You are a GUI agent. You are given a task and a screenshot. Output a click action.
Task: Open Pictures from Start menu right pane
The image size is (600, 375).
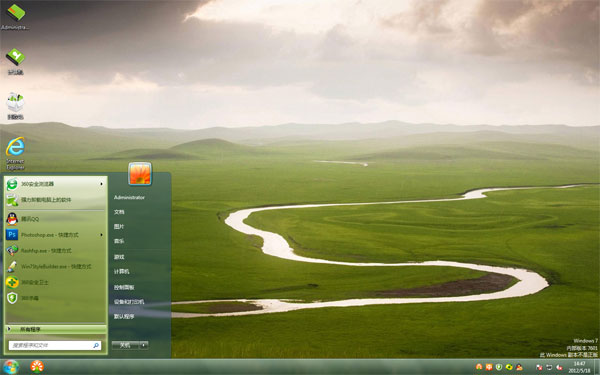[119, 227]
